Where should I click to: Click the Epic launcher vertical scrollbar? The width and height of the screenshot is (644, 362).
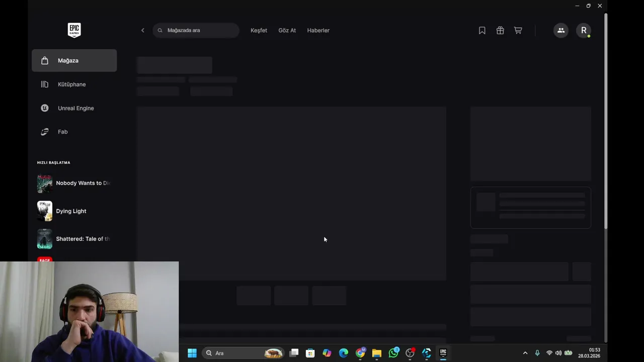pyautogui.click(x=605, y=121)
